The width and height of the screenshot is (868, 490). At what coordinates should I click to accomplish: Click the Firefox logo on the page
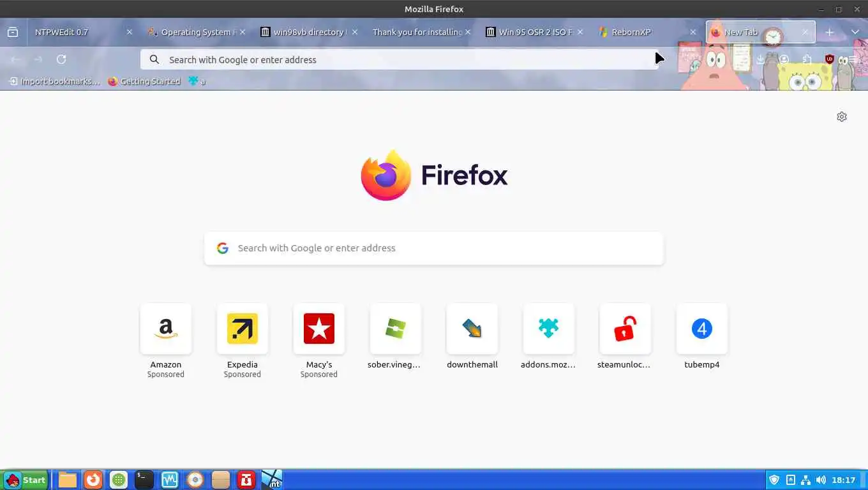434,175
